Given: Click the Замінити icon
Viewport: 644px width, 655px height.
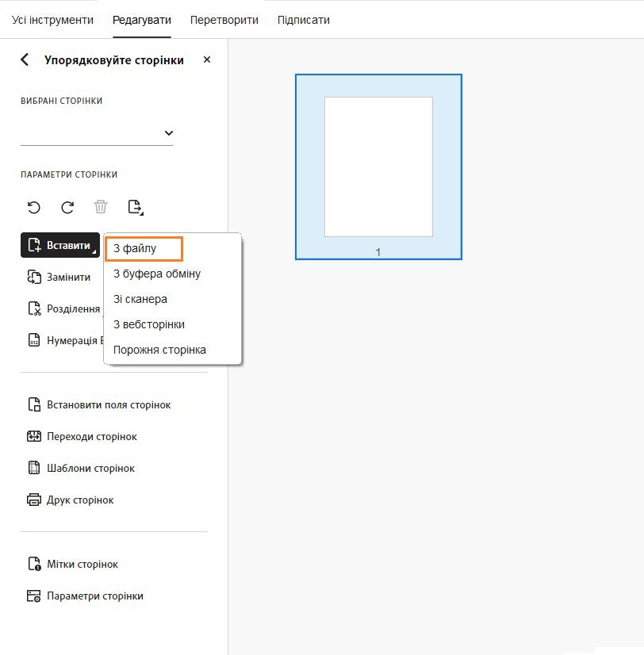Looking at the screenshot, I should (x=34, y=277).
